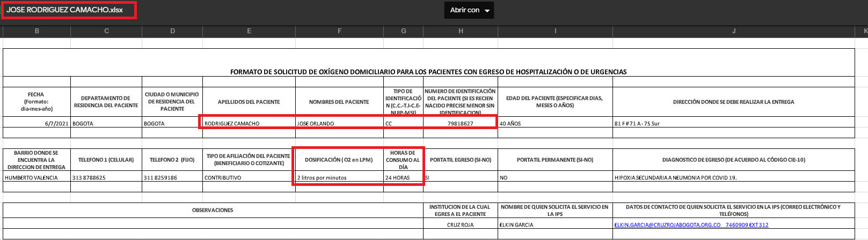Open the 'Abrir con' dropdown
Screen dimensions: 868x240
pyautogui.click(x=469, y=10)
